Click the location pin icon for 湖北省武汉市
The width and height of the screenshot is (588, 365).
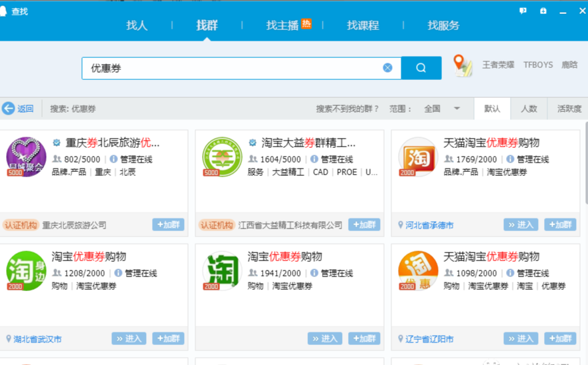(9, 339)
